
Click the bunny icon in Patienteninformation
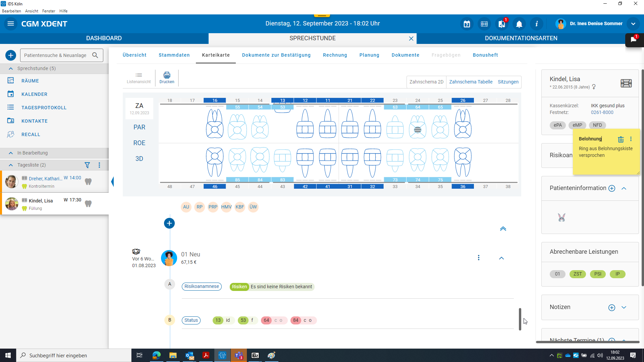click(x=561, y=218)
